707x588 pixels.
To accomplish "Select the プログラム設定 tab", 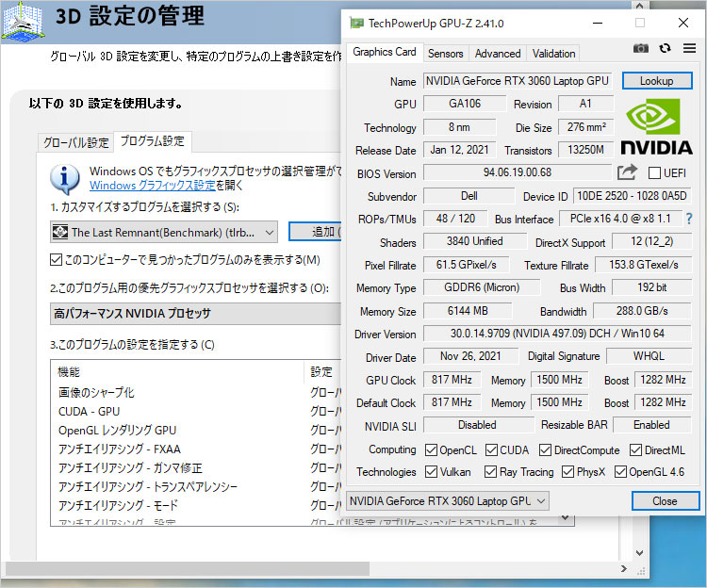I will pyautogui.click(x=153, y=141).
